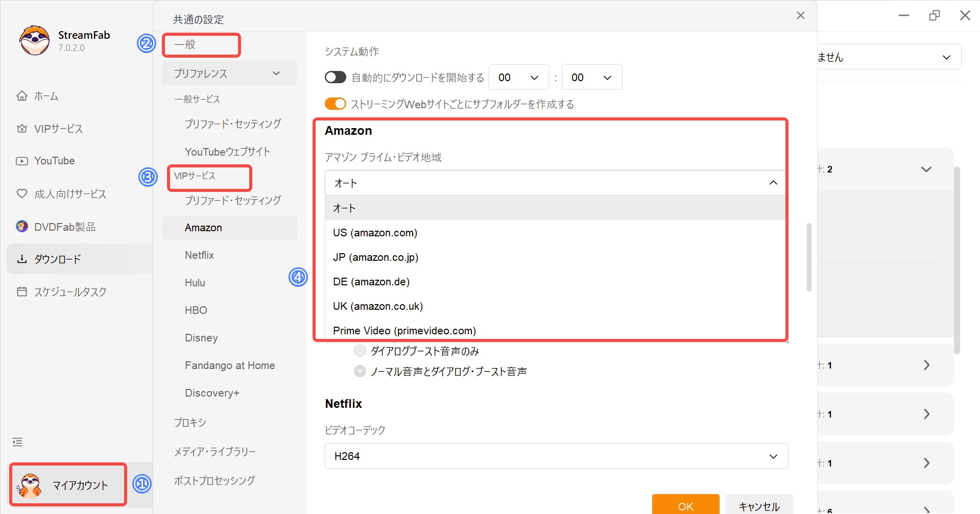Confirm settings with the OK button
The image size is (980, 514).
pyautogui.click(x=685, y=505)
